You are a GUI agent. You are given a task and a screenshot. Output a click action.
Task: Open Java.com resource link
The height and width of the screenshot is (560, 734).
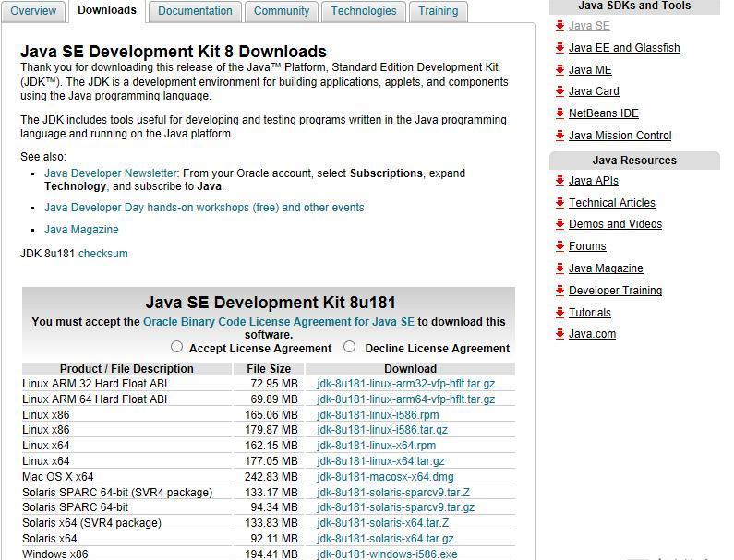(x=592, y=334)
